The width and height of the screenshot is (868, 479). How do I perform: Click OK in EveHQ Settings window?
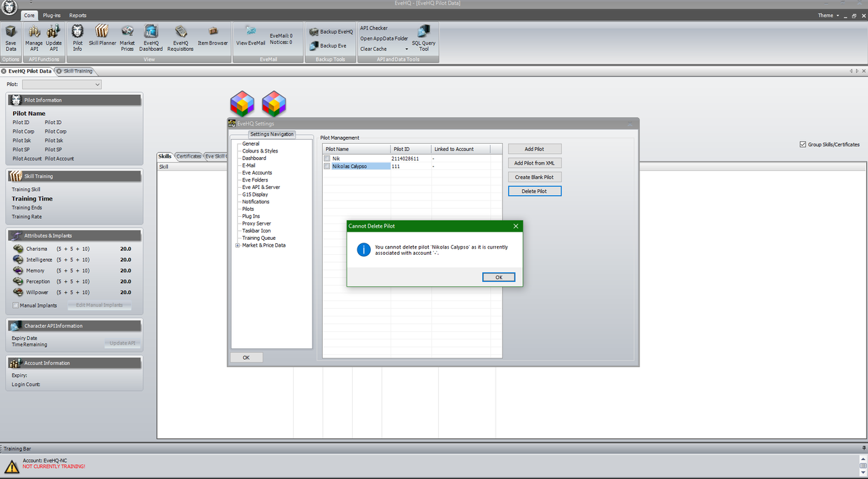246,358
